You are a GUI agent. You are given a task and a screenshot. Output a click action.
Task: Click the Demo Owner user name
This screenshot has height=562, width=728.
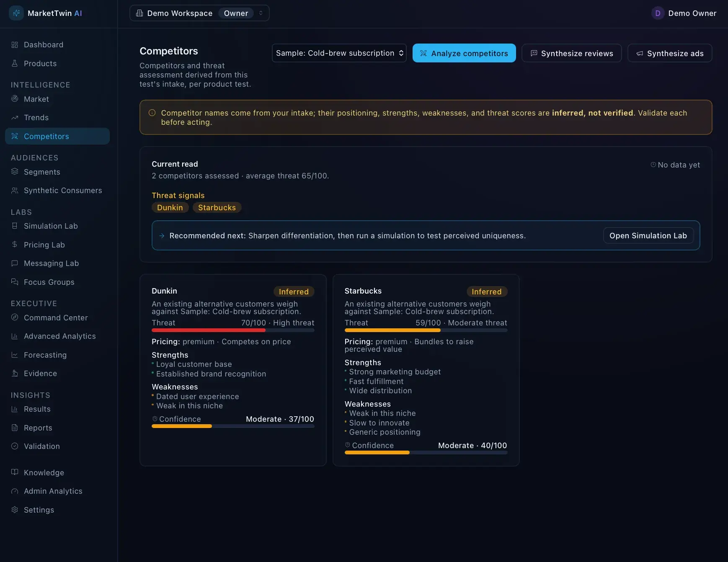pos(692,13)
